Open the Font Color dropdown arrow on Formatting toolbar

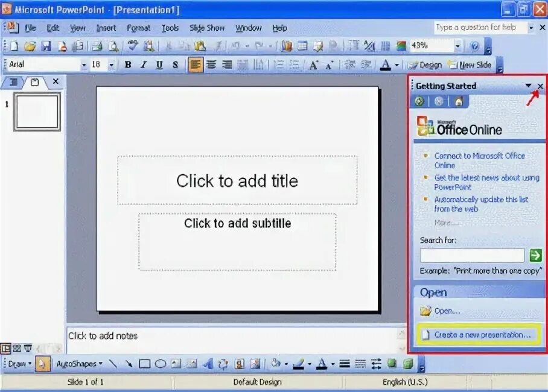397,65
